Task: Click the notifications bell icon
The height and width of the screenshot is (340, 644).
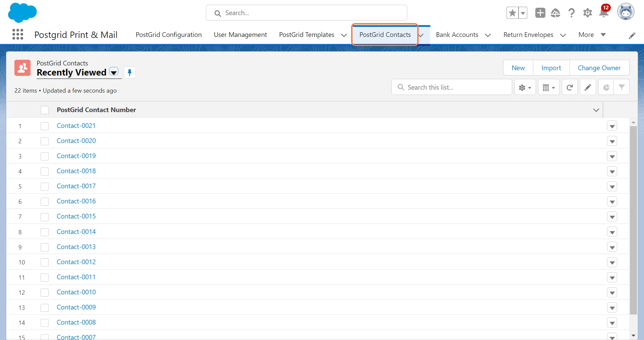Action: point(604,13)
